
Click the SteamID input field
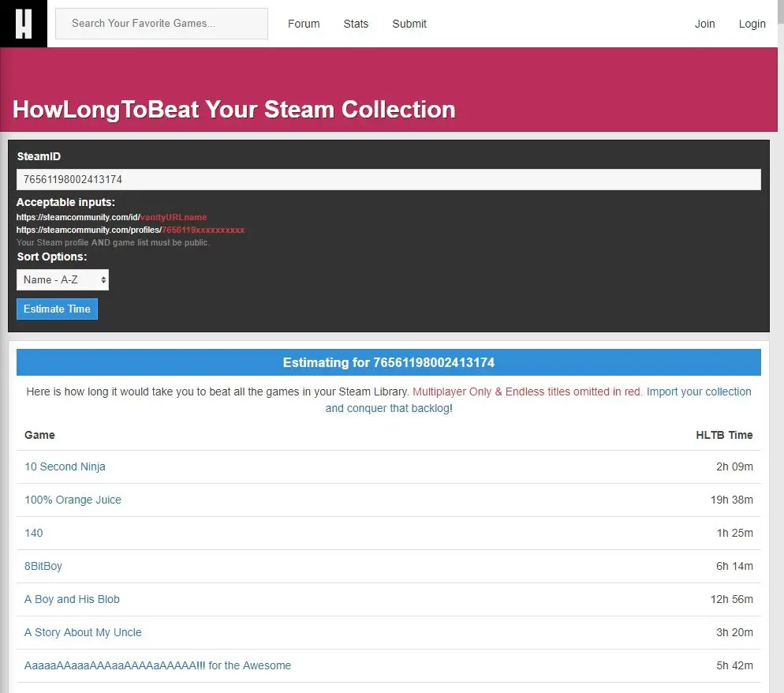[x=389, y=180]
